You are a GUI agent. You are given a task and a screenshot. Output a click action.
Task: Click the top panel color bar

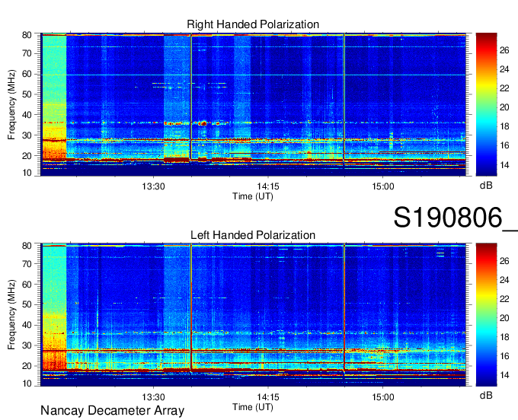pos(486,104)
